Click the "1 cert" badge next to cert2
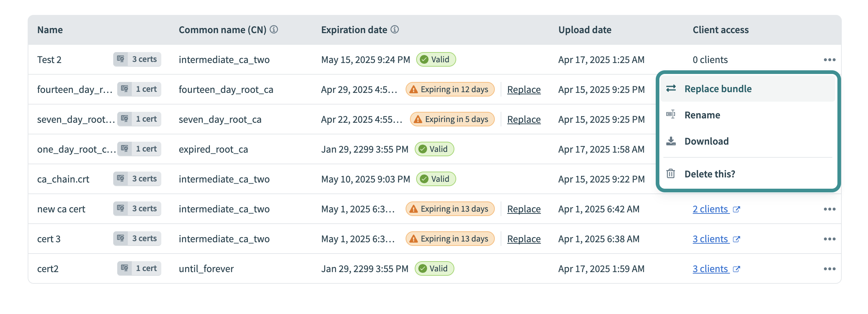868x314 pixels. pos(139,268)
